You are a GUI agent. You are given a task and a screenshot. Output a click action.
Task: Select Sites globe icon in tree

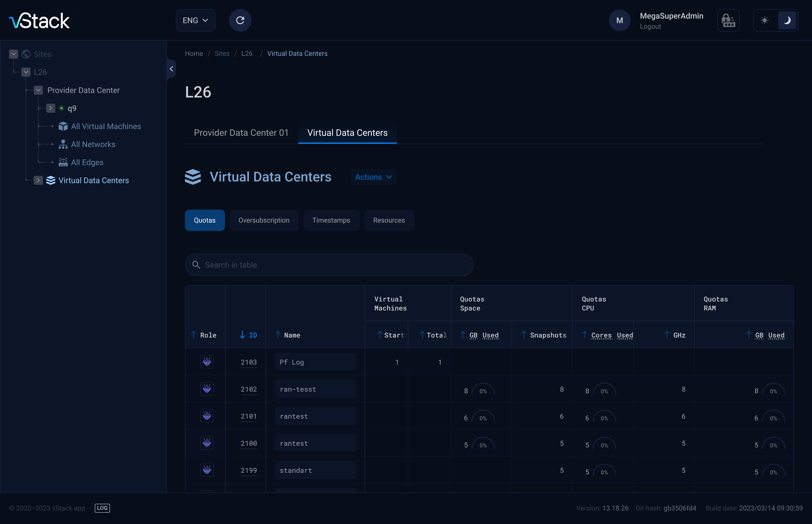click(x=26, y=54)
